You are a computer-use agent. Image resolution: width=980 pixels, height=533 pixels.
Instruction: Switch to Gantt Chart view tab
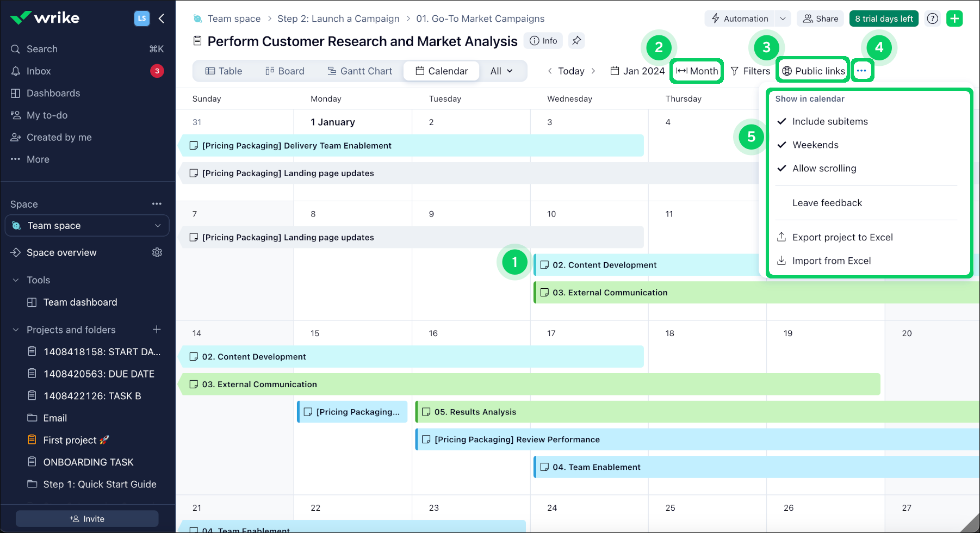click(x=360, y=71)
